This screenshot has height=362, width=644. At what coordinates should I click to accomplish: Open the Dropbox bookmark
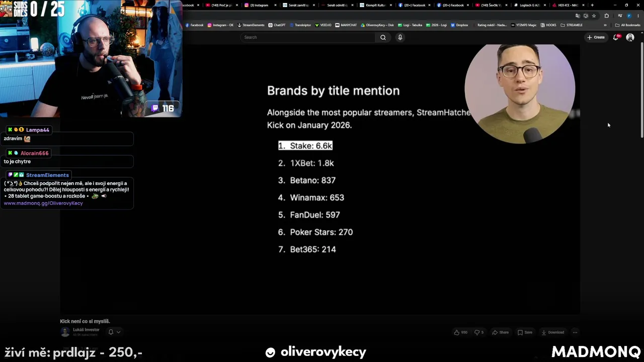[x=459, y=25]
